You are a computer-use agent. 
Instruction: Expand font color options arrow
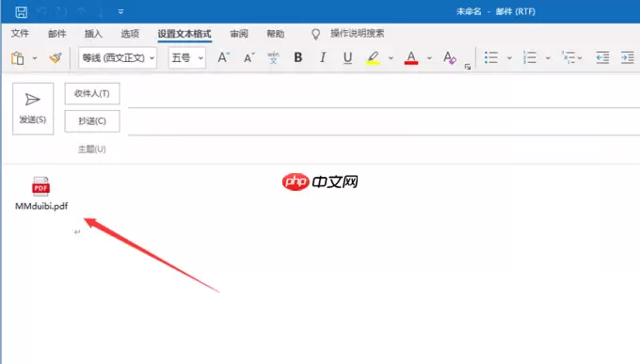coord(429,58)
